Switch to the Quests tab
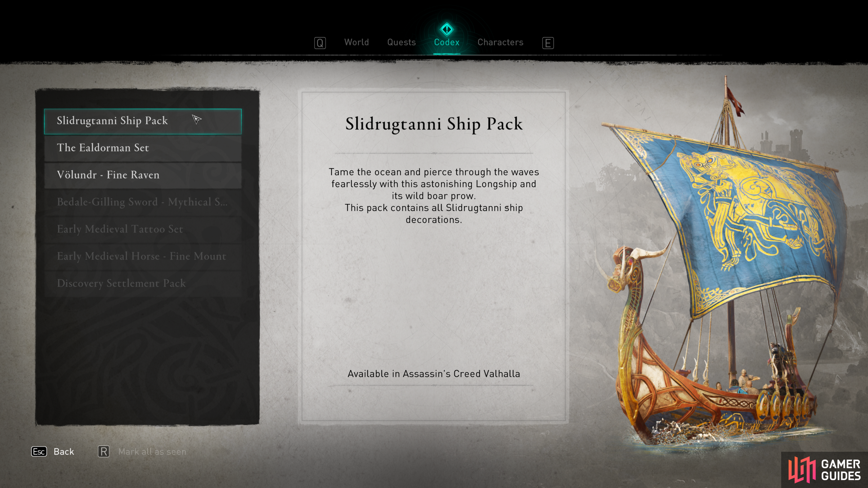The height and width of the screenshot is (488, 868). click(401, 42)
